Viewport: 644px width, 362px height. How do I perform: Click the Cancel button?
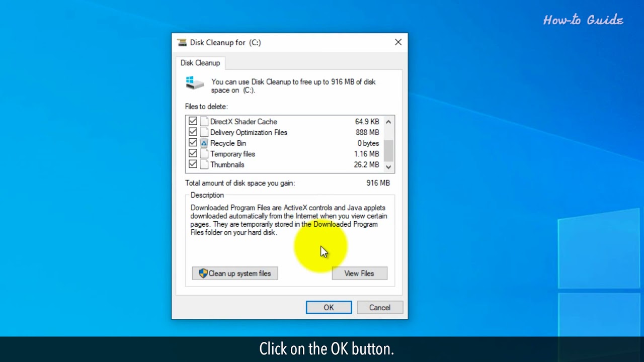point(380,308)
